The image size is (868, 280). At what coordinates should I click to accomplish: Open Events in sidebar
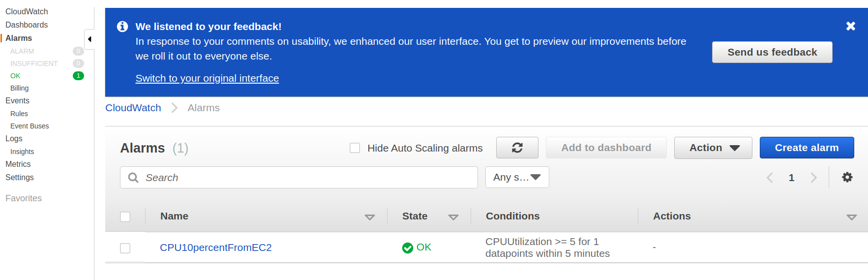point(17,100)
